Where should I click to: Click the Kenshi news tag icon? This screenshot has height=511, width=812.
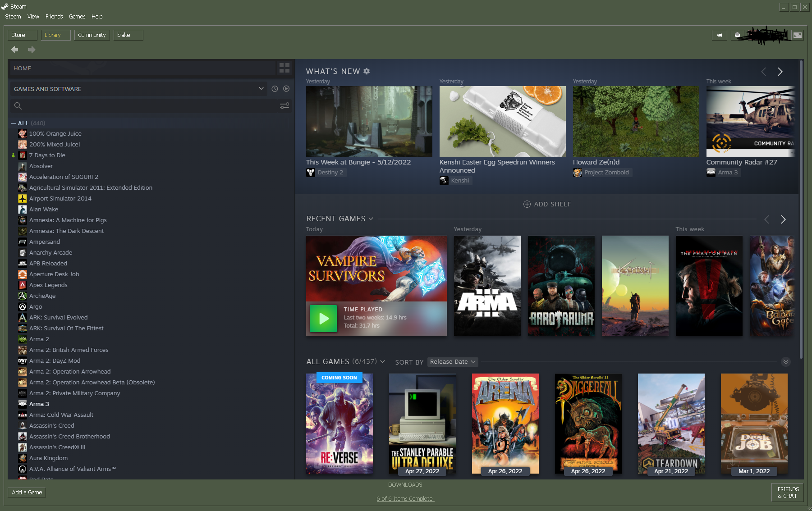(x=444, y=181)
